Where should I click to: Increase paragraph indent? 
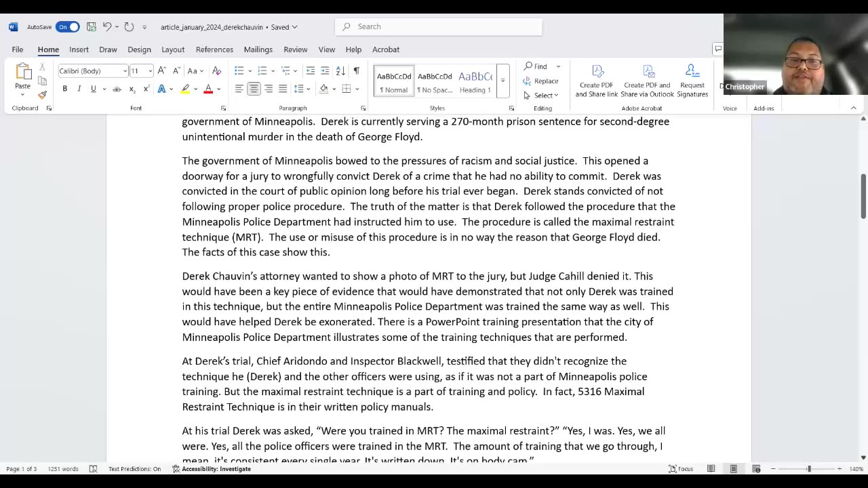325,70
